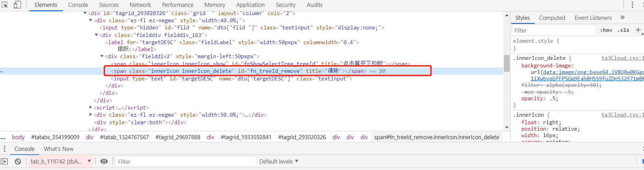Open the Security tab
Image resolution: width=644 pixels, height=170 pixels.
click(286, 5)
